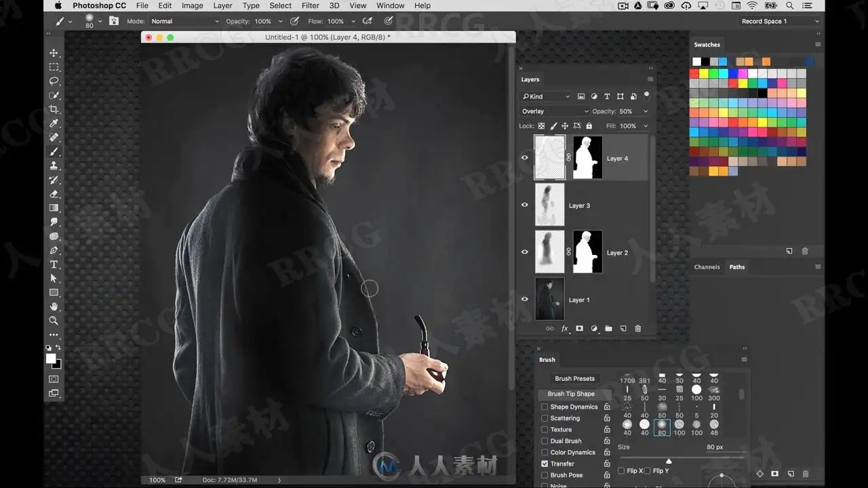Click the Brush Presets button
Viewport: 868px width, 488px height.
[574, 379]
